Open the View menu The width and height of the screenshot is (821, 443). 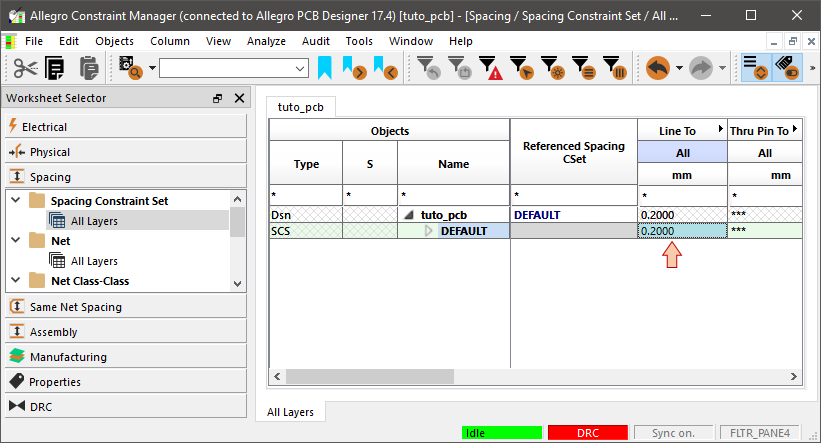(x=218, y=41)
